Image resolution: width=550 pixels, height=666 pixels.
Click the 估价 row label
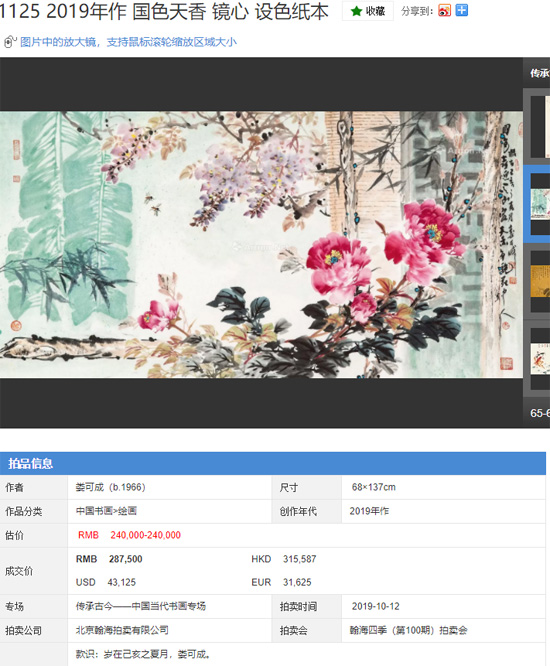[x=14, y=535]
